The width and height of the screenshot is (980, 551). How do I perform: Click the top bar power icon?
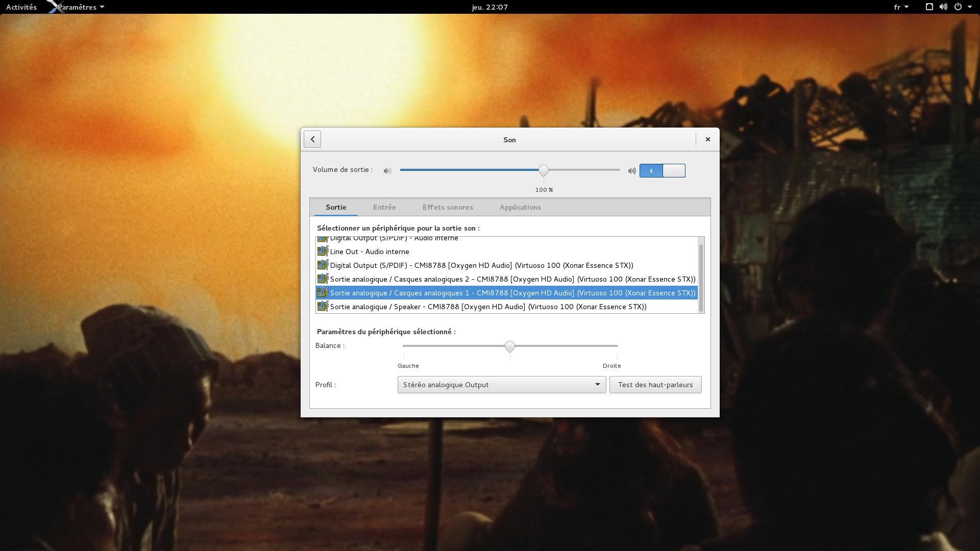[x=958, y=7]
